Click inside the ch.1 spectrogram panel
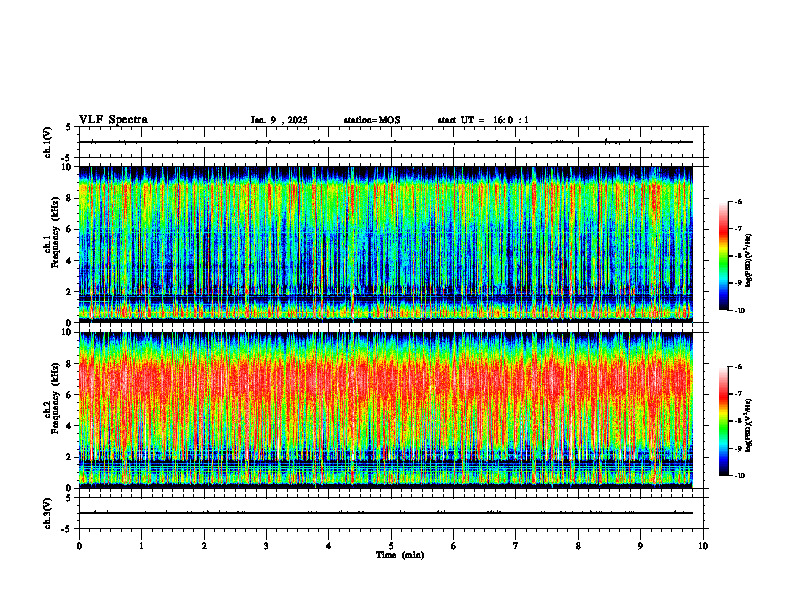 (x=386, y=244)
